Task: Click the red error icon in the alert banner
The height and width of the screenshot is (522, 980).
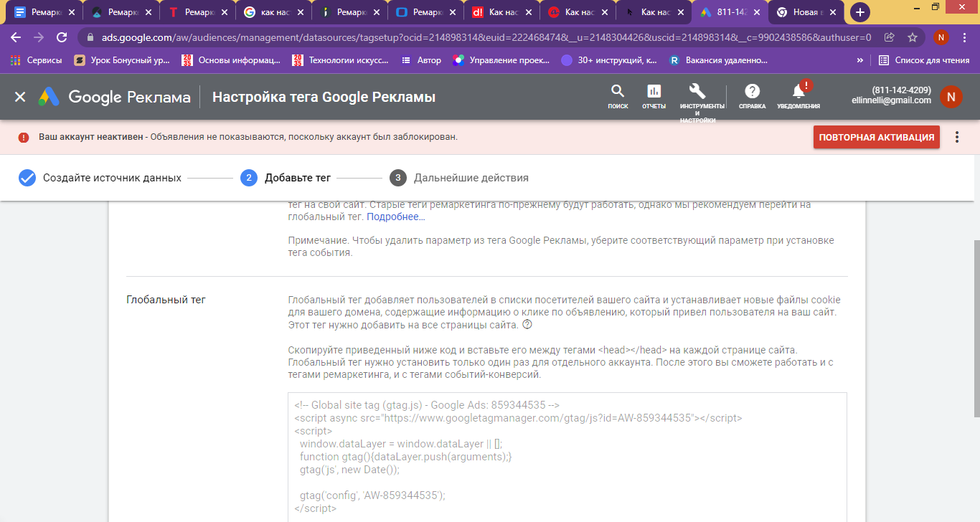Action: point(24,137)
